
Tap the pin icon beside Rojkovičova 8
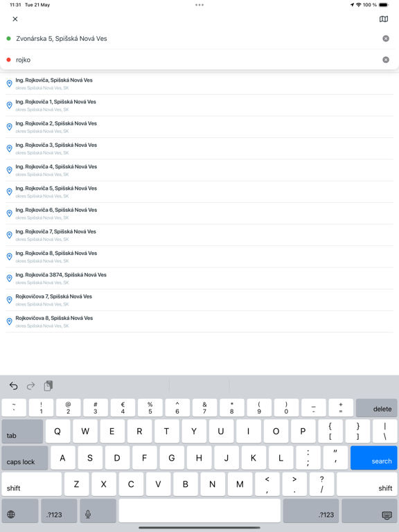(10, 321)
